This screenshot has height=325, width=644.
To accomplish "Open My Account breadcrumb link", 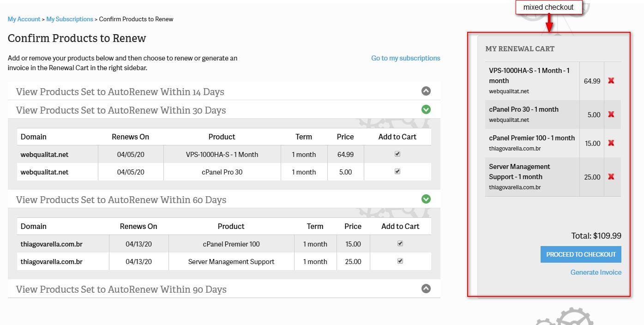I will [x=24, y=19].
